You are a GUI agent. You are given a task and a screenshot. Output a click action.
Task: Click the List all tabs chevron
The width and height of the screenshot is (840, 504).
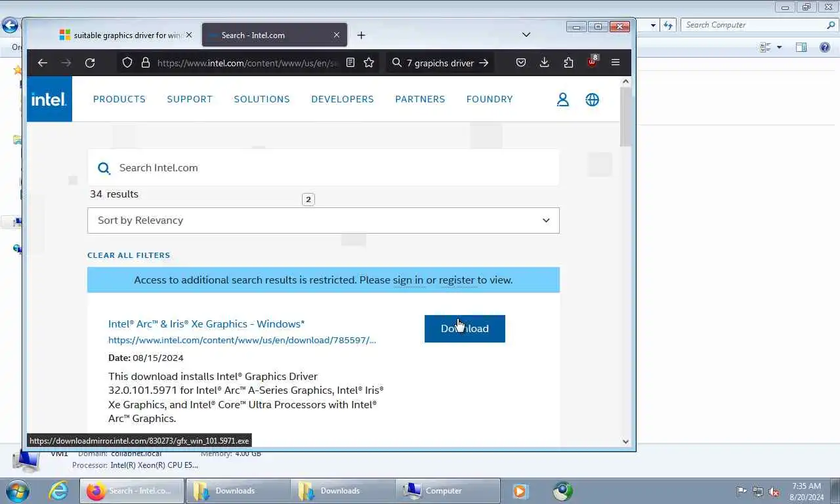pyautogui.click(x=526, y=35)
